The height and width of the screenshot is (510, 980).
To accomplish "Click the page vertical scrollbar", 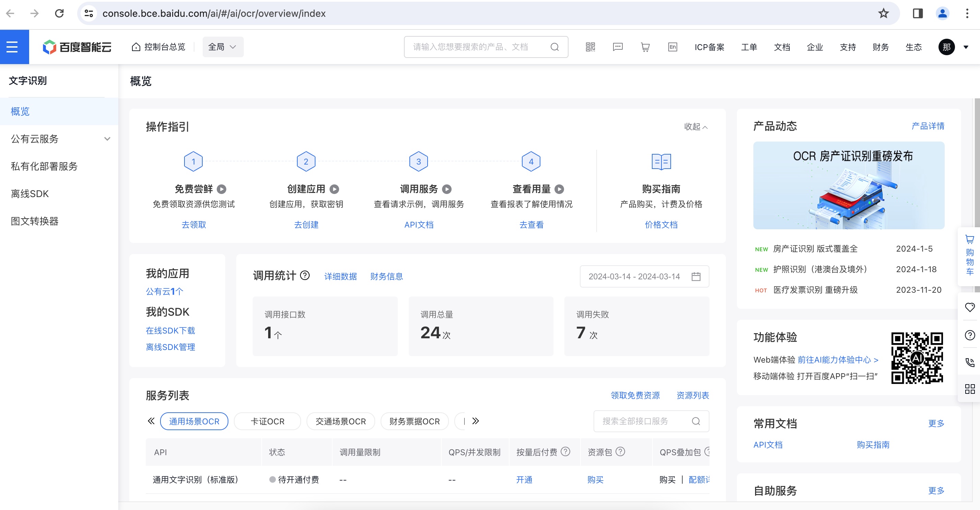I will tap(977, 195).
